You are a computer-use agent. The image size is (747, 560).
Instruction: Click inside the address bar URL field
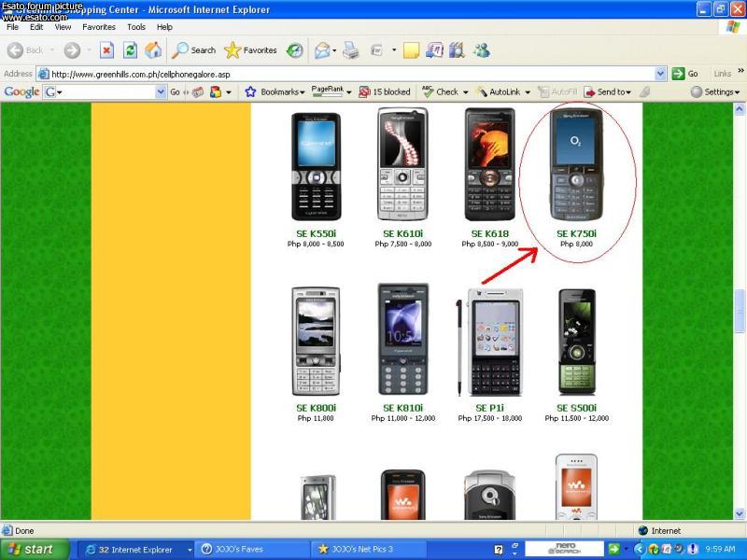(353, 74)
